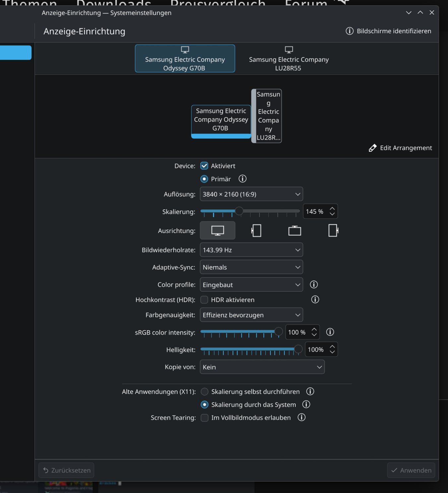Select Skalierung durch das System option
Screen dimensions: 448x493
point(205,404)
